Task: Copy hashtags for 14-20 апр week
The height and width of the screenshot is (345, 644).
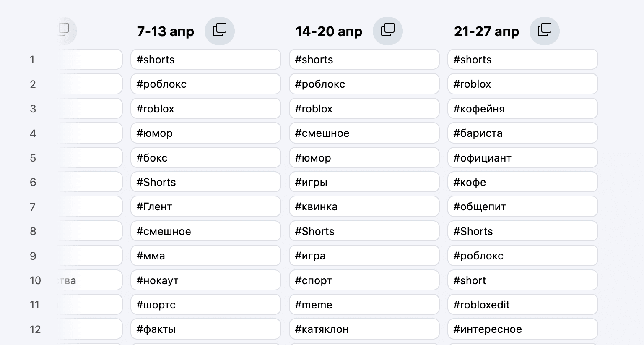Action: (388, 31)
